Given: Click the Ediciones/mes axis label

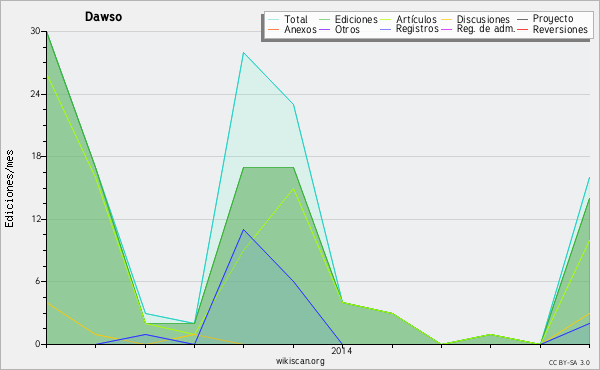Looking at the screenshot, I should coord(9,189).
